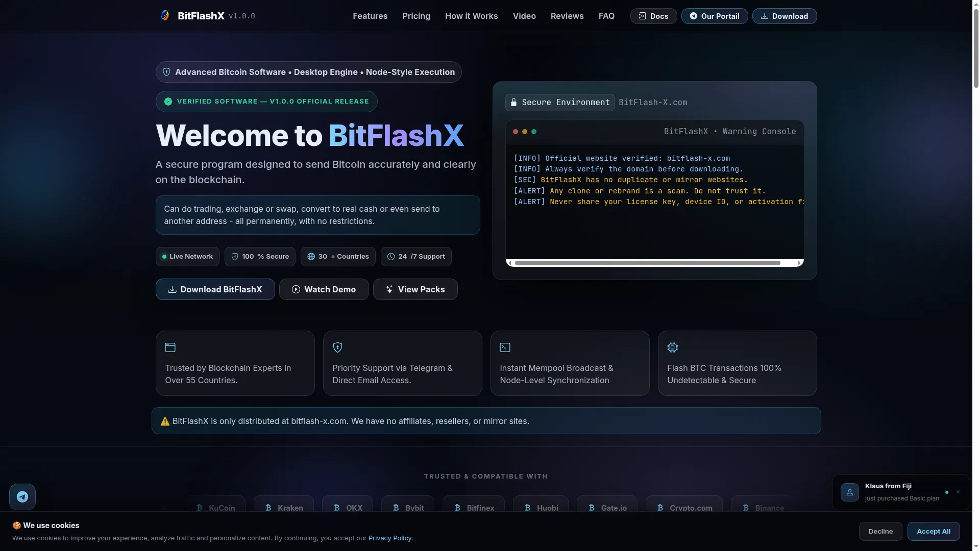
Task: Click the Bitcoin icon beside Bybit
Action: pyautogui.click(x=396, y=508)
